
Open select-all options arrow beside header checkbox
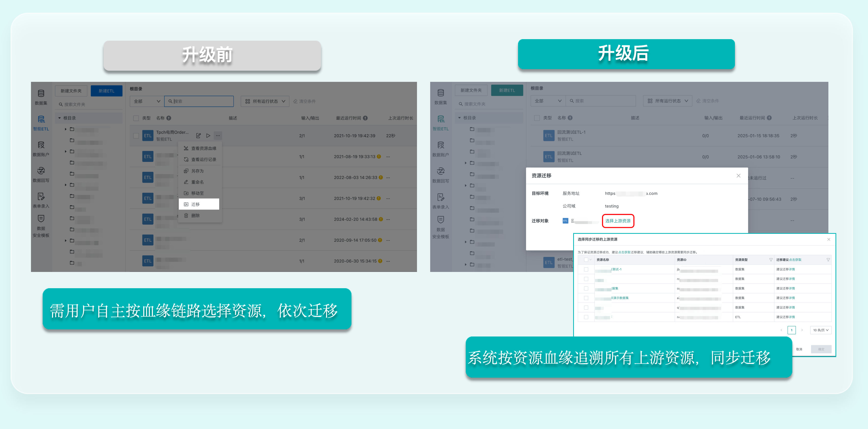point(590,260)
